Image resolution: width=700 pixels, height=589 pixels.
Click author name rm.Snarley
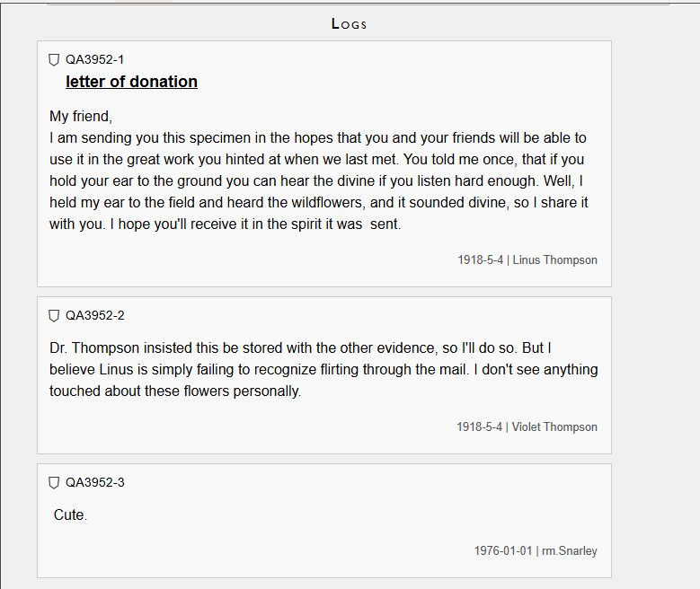[x=569, y=551]
